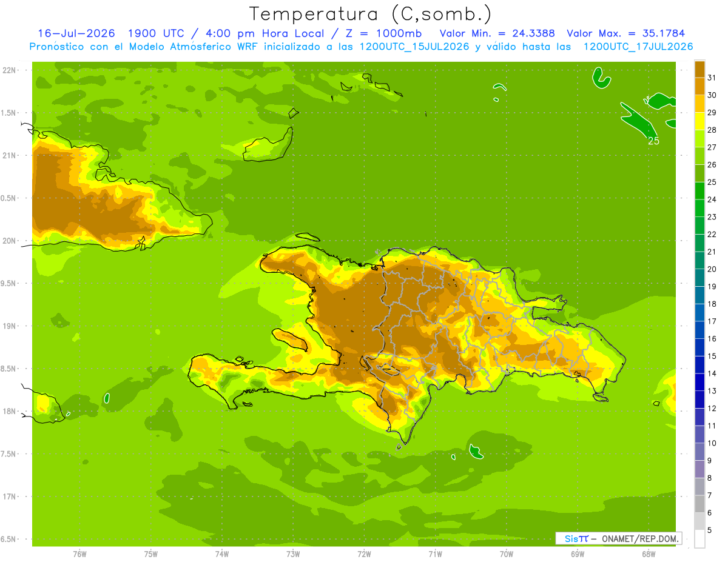Screen dimensions: 728x562
Task: Select the date '16-Jul-2026' in the header
Action: (76, 33)
